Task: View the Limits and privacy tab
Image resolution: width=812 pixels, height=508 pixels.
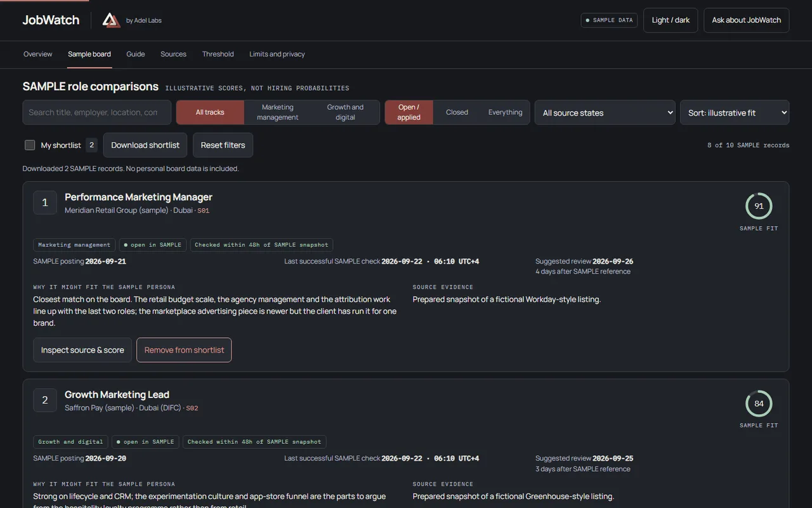Action: click(277, 54)
